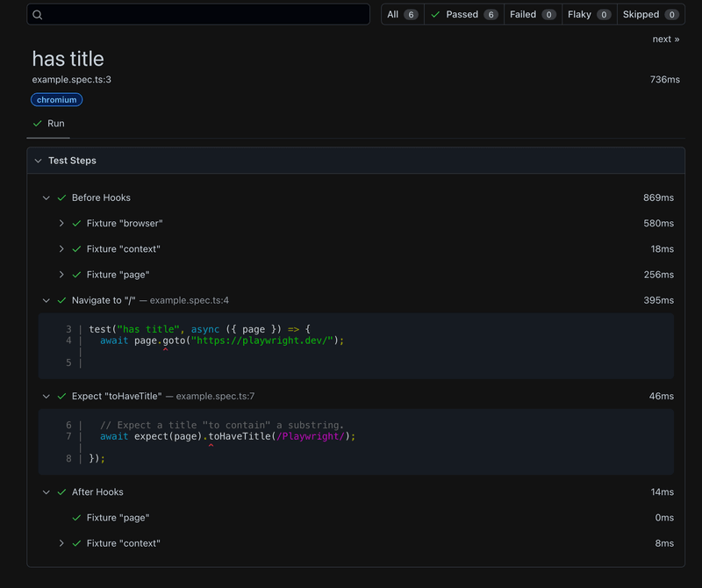Filter by Failed tests

click(533, 14)
